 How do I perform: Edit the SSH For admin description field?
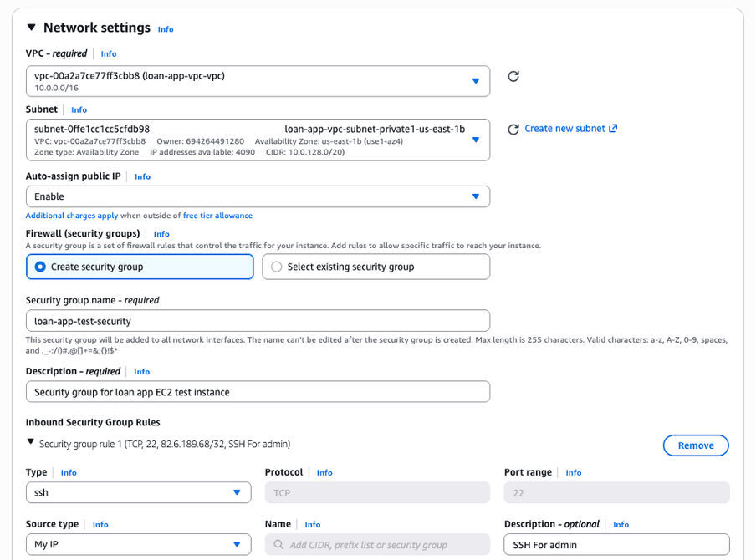tap(616, 544)
